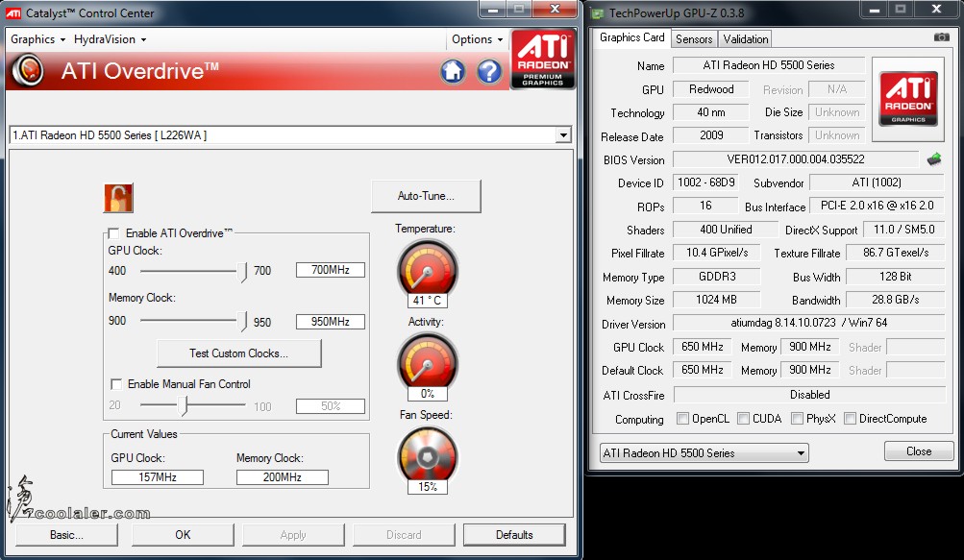Click the Memory Clock slider handle
This screenshot has height=560, width=964.
[x=243, y=322]
